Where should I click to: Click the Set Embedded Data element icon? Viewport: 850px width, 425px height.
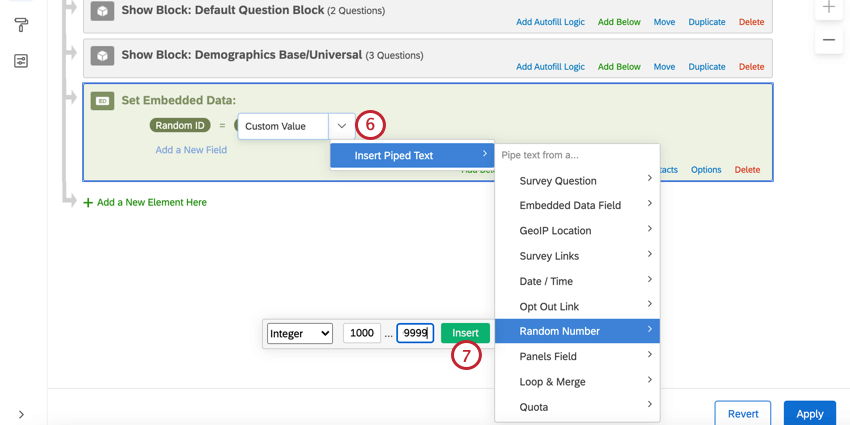point(102,101)
